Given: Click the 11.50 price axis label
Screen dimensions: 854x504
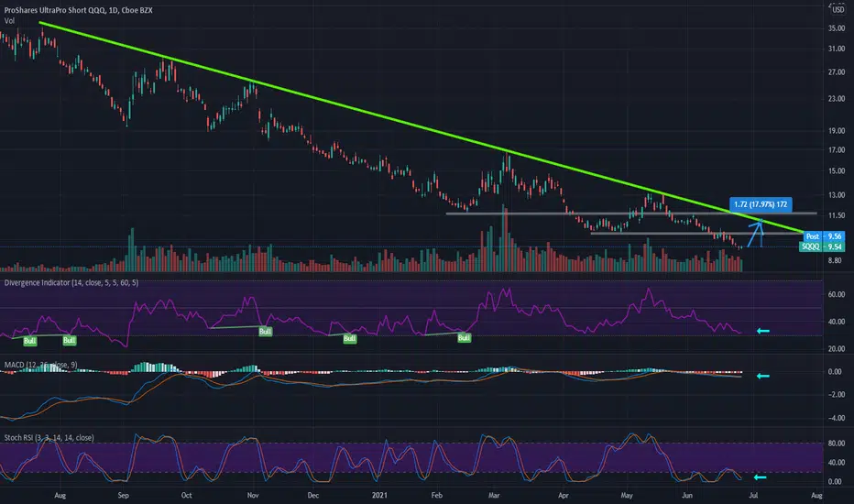Looking at the screenshot, I should (836, 215).
